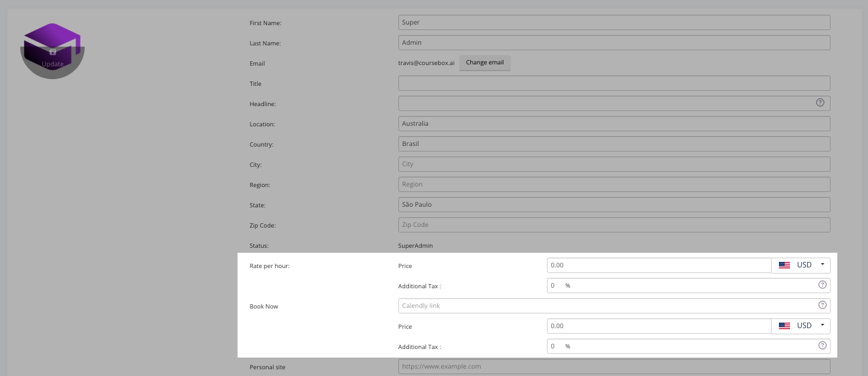This screenshot has width=868, height=376.
Task: Click the SuperAdmin status text
Action: [416, 246]
